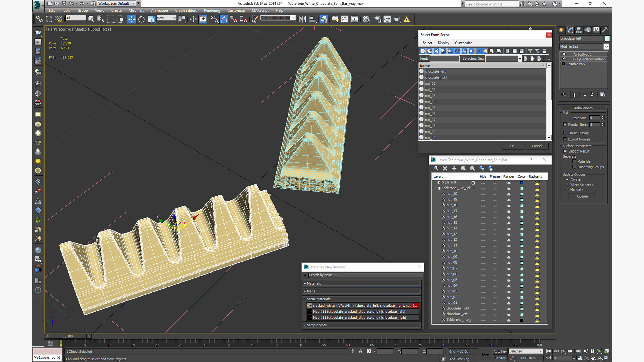Select the Always update radio option
644x362 pixels.
click(567, 180)
